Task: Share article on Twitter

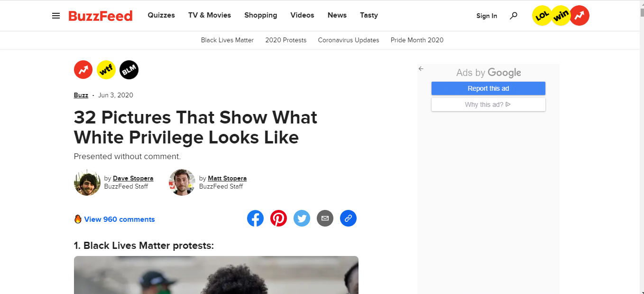Action: point(302,218)
